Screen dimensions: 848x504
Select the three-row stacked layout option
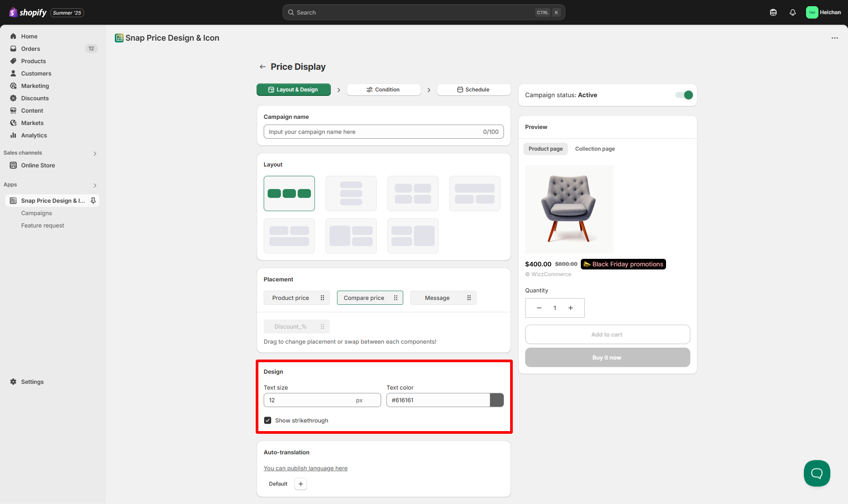tap(351, 193)
